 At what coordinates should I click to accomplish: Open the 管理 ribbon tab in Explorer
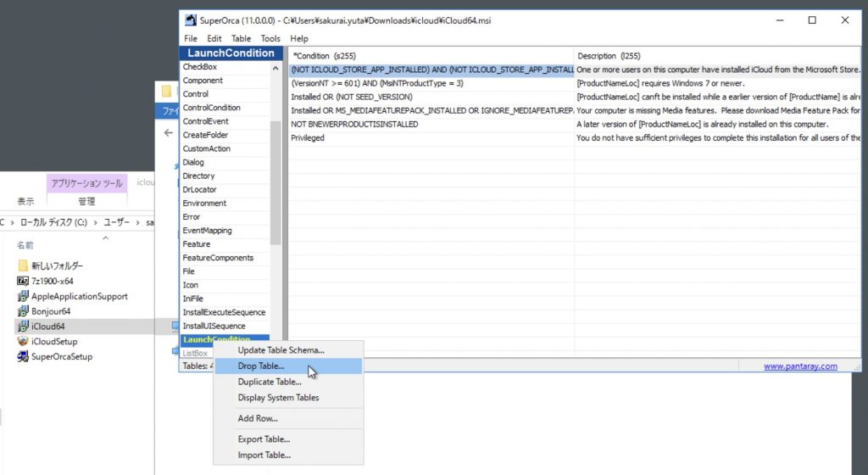click(x=86, y=201)
